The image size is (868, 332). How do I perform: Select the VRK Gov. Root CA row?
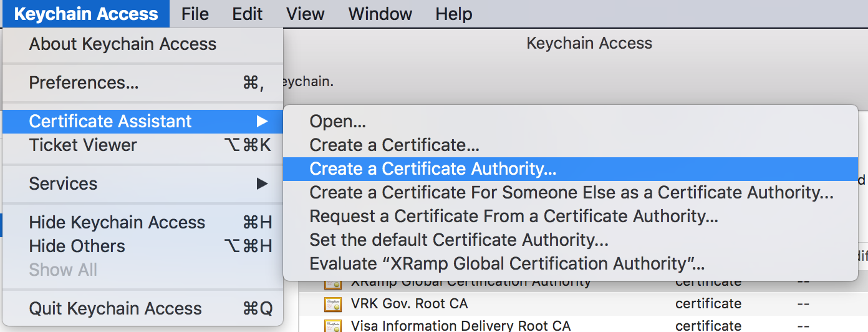[x=583, y=304]
